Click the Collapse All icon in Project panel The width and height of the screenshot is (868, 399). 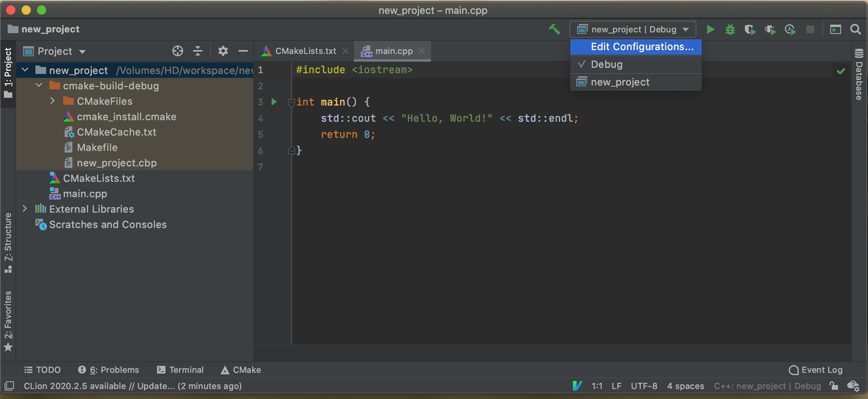(x=198, y=51)
